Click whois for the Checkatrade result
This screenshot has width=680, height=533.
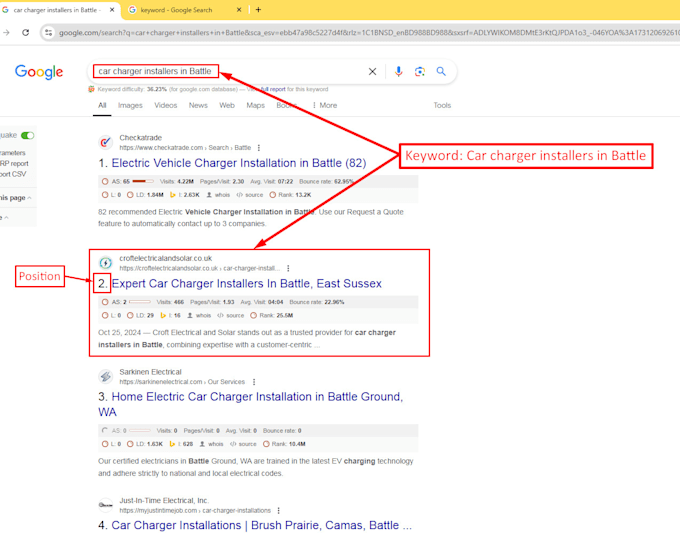click(218, 195)
